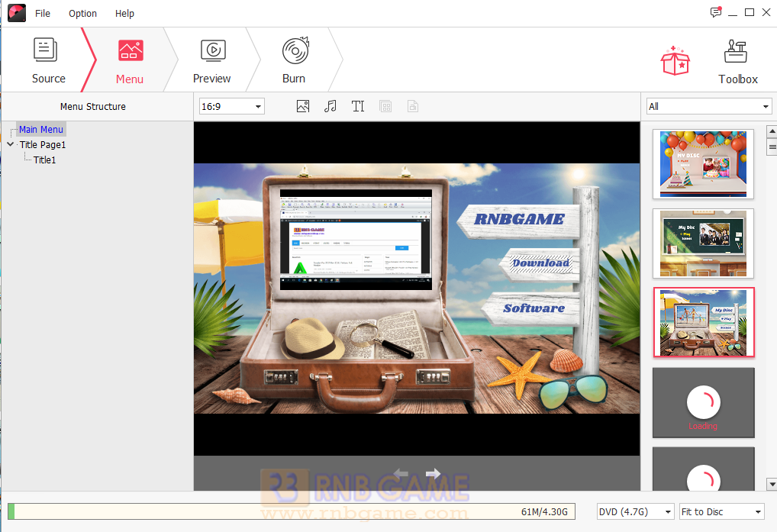The image size is (777, 532).
Task: Go to the Preview step
Action: 212,61
